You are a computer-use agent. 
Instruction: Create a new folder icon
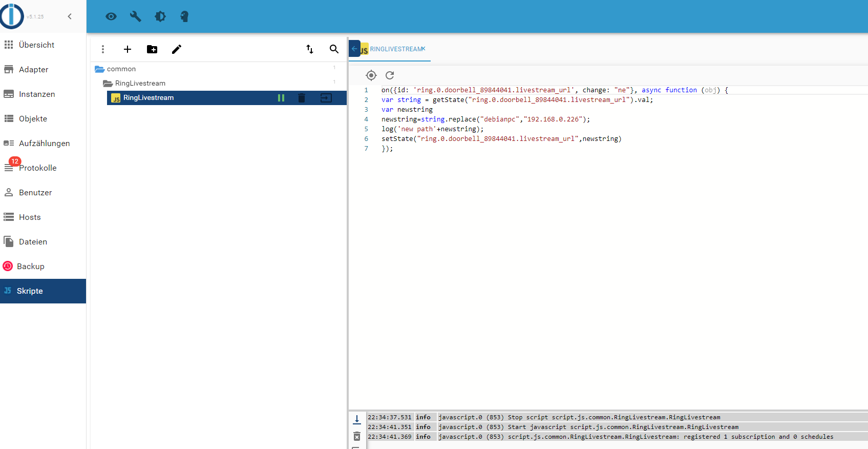[152, 49]
